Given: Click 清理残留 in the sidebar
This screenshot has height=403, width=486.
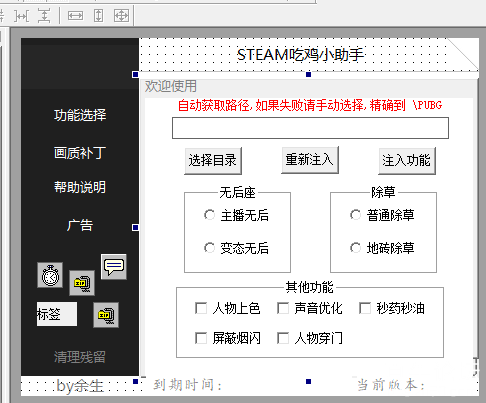Looking at the screenshot, I should click(x=80, y=357).
